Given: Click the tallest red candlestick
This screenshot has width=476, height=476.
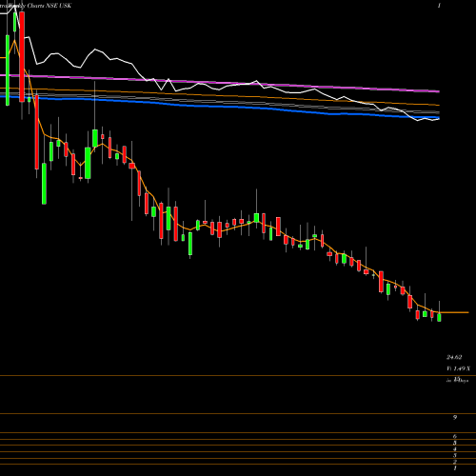Looking at the screenshot, I should click(22, 56).
